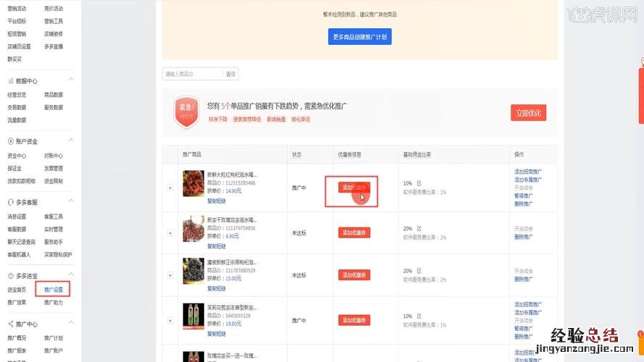644x362 pixels.
Task: Open 资金中心 under 账户资金
Action: 17,156
